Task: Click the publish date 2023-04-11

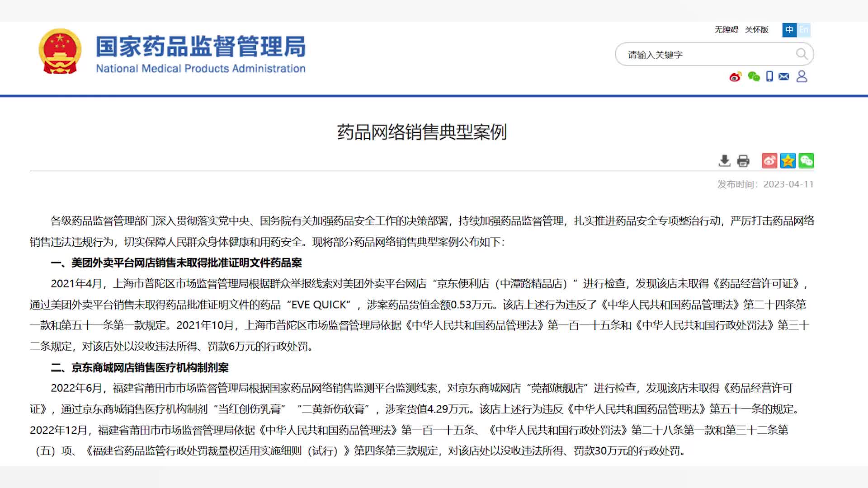Action: [x=788, y=184]
